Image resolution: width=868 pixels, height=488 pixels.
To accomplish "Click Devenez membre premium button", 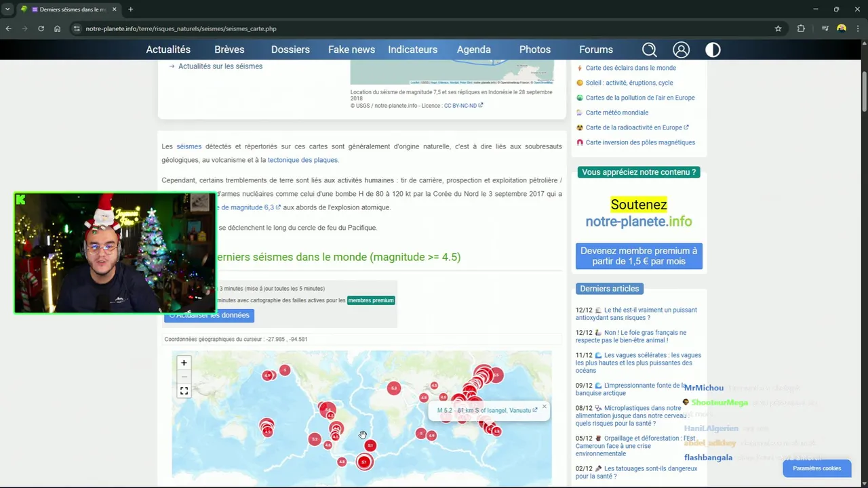I will (639, 256).
